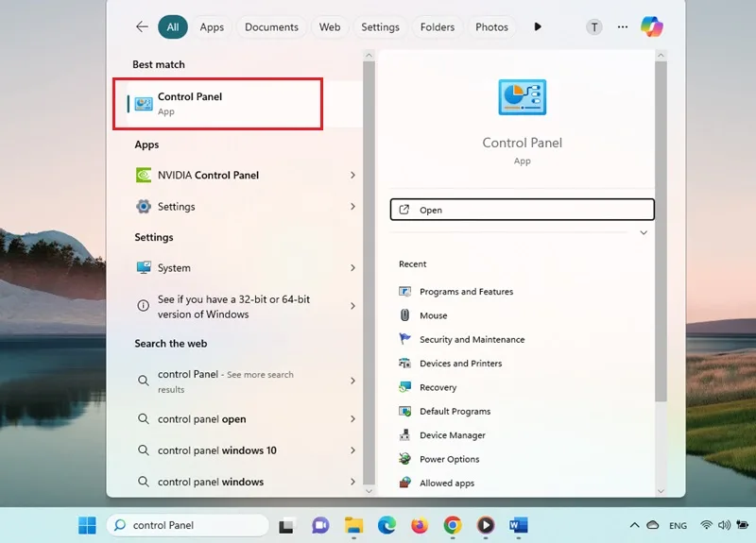Screen dimensions: 756x543
Task: Switch to the Apps filter tab
Action: (x=212, y=27)
